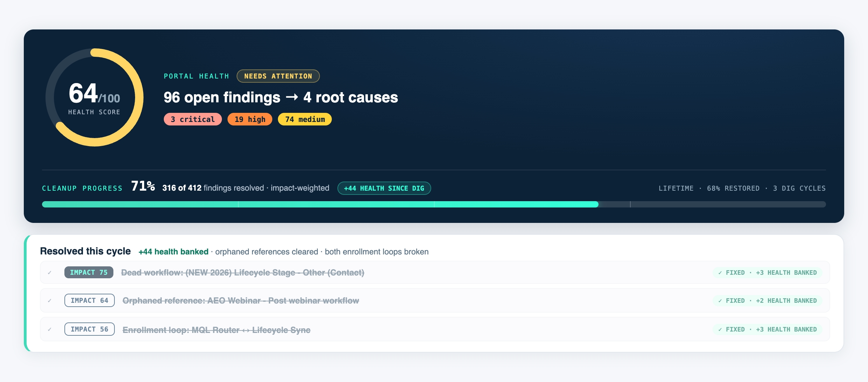Click the HEALTH SCORE label inside the ring

coord(94,112)
